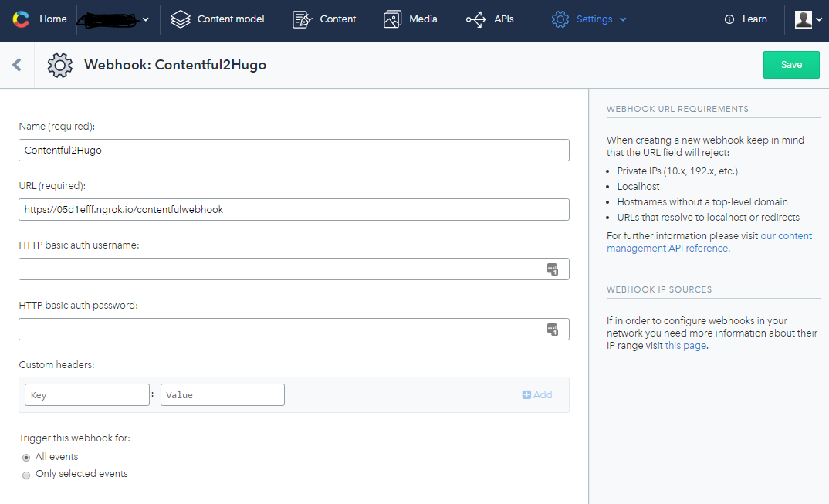Click the user avatar picture
This screenshot has height=504, width=829.
coord(803,19)
